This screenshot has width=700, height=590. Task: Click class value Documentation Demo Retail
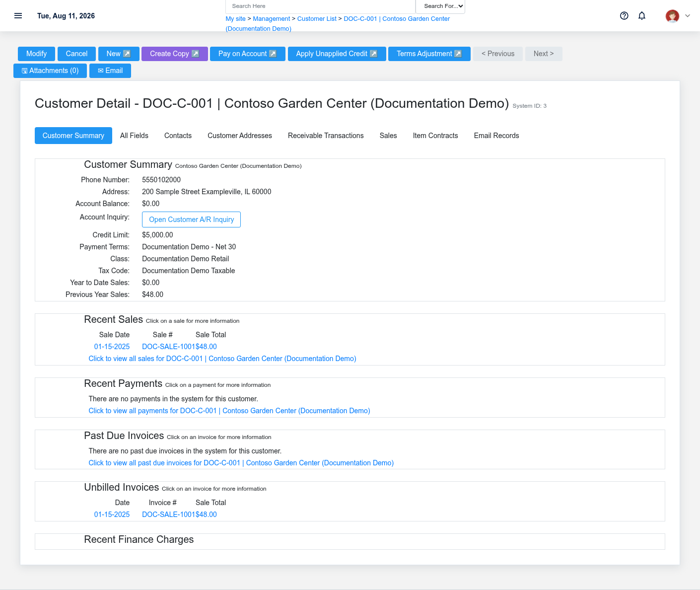(186, 259)
